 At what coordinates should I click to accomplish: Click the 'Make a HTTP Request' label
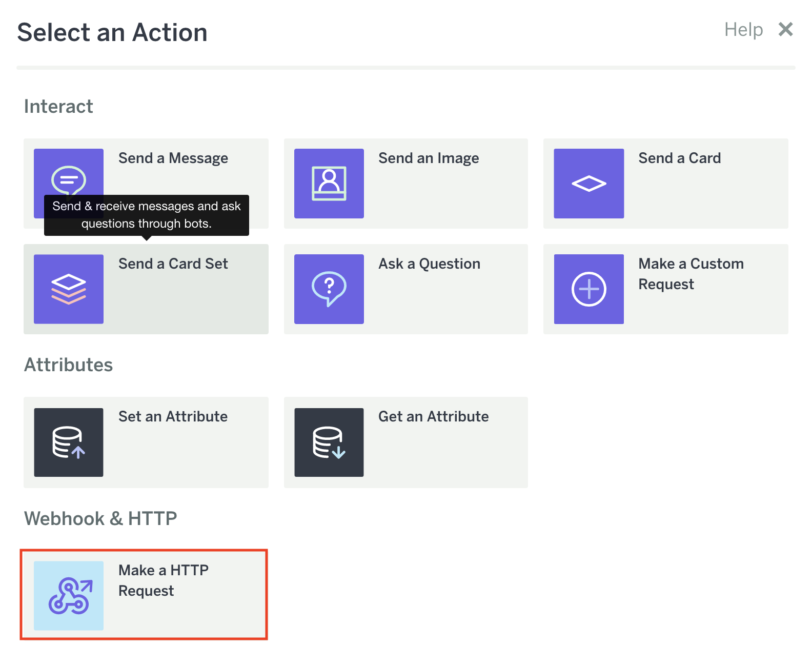click(163, 580)
